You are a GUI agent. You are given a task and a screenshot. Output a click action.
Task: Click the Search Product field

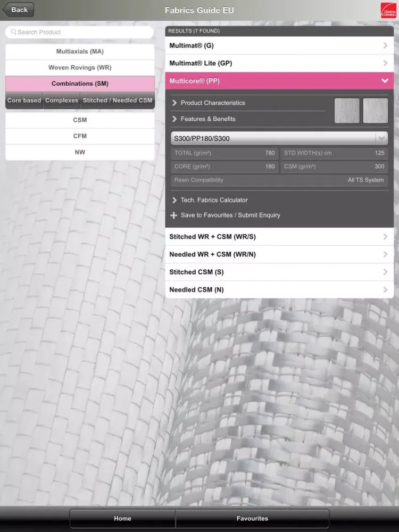click(80, 32)
